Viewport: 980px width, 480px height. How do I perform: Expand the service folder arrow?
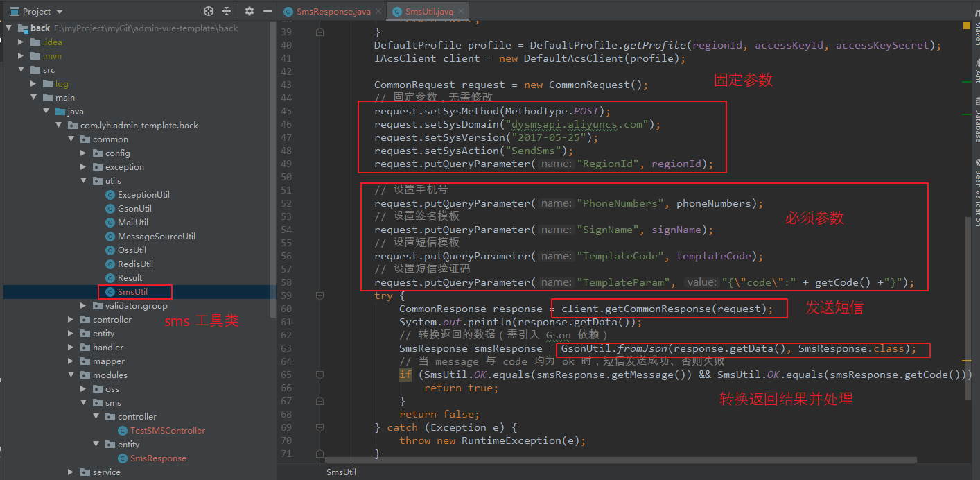(71, 472)
